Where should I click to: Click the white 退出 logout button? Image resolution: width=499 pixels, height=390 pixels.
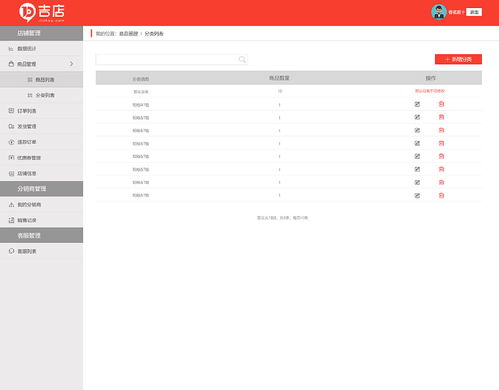pos(474,12)
